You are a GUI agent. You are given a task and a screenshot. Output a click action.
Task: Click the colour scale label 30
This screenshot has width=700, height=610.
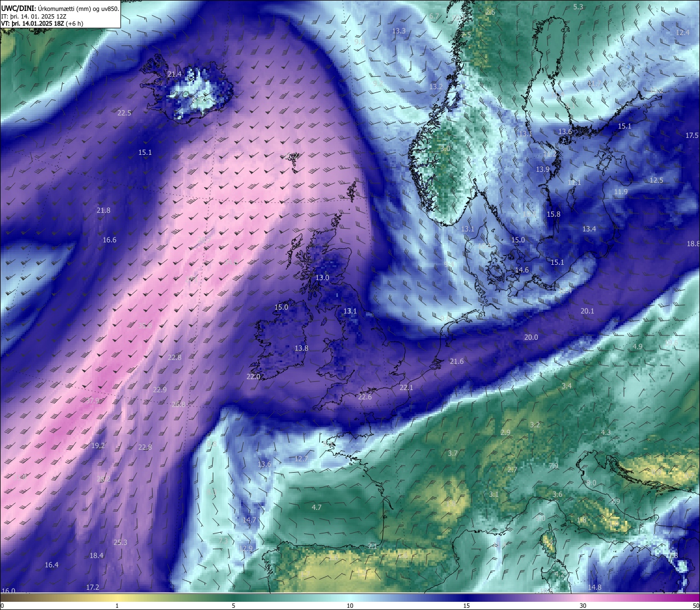[x=583, y=606]
